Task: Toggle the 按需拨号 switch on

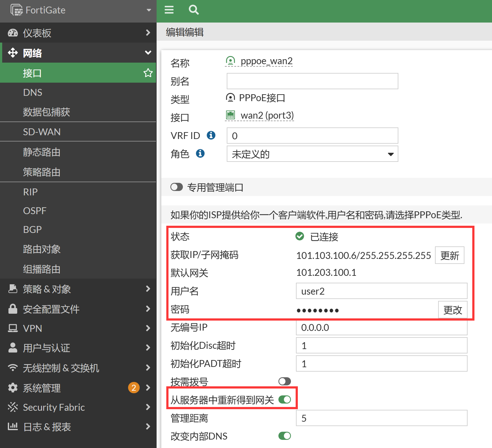Action: 284,381
